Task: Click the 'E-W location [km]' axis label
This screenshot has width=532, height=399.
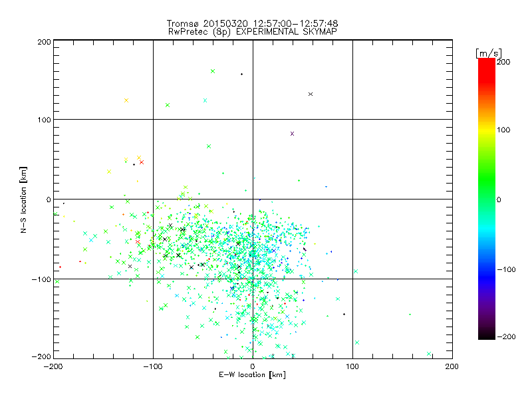Action: click(252, 374)
